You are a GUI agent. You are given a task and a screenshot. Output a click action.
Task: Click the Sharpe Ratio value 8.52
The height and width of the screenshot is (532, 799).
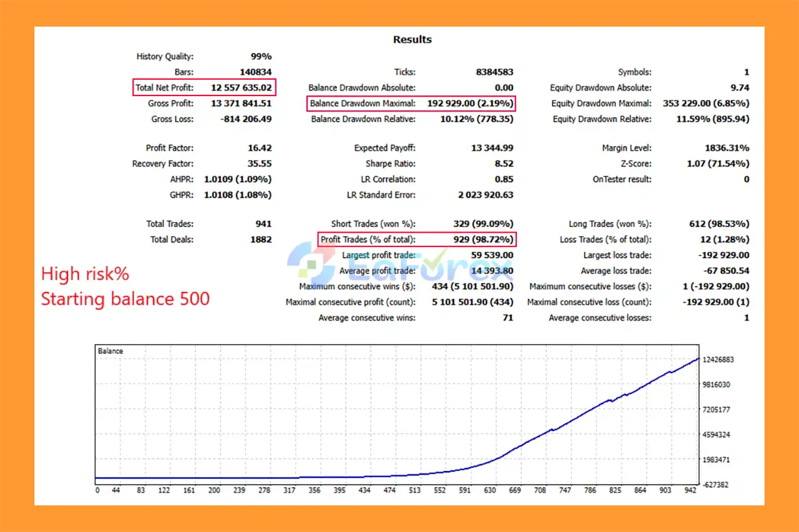(503, 164)
